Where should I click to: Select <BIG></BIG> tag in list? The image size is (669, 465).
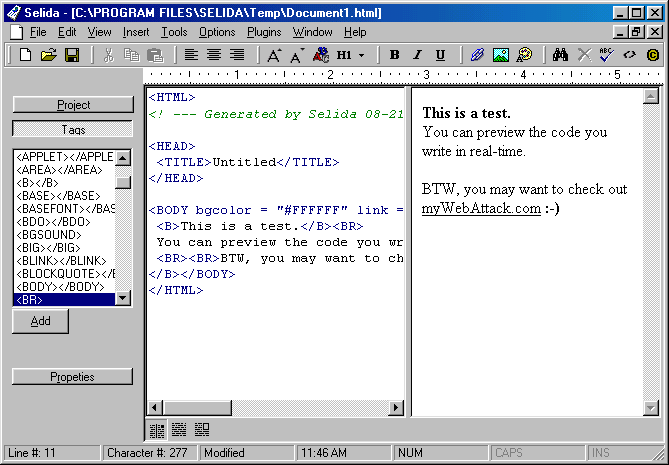pyautogui.click(x=65, y=248)
